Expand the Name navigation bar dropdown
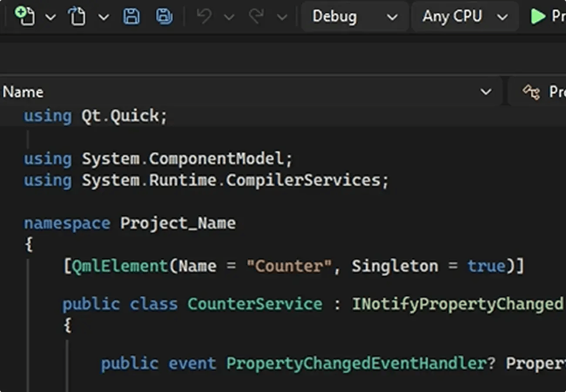The height and width of the screenshot is (392, 566). pos(486,92)
